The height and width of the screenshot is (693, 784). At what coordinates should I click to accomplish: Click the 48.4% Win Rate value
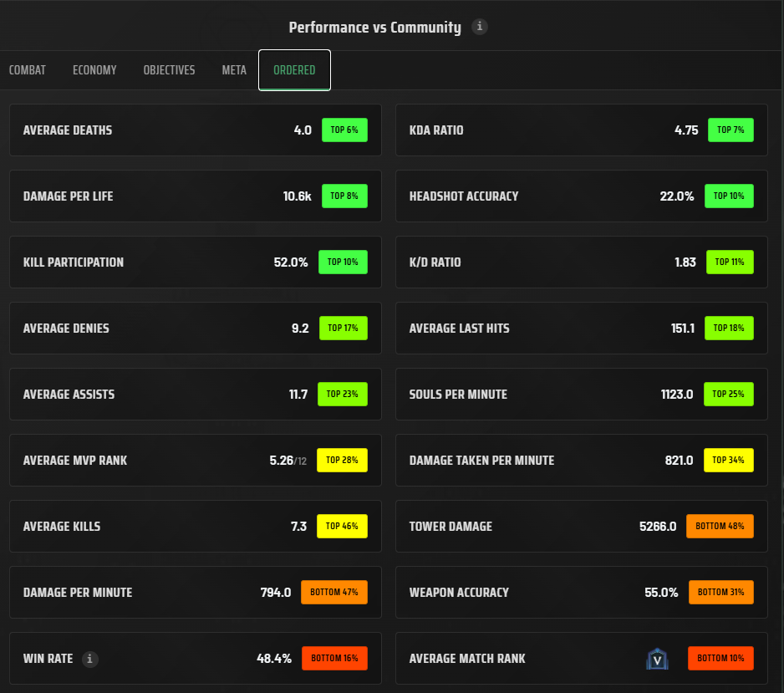274,659
